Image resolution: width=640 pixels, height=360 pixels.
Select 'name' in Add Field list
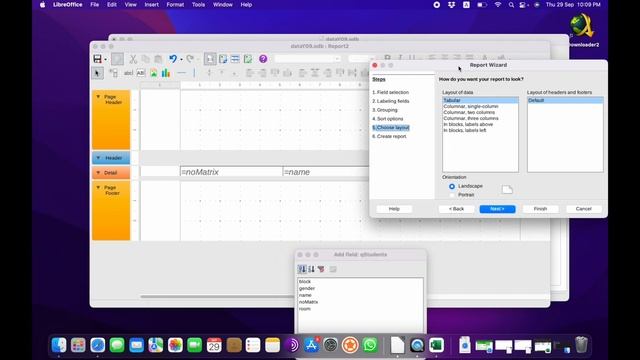[305, 295]
